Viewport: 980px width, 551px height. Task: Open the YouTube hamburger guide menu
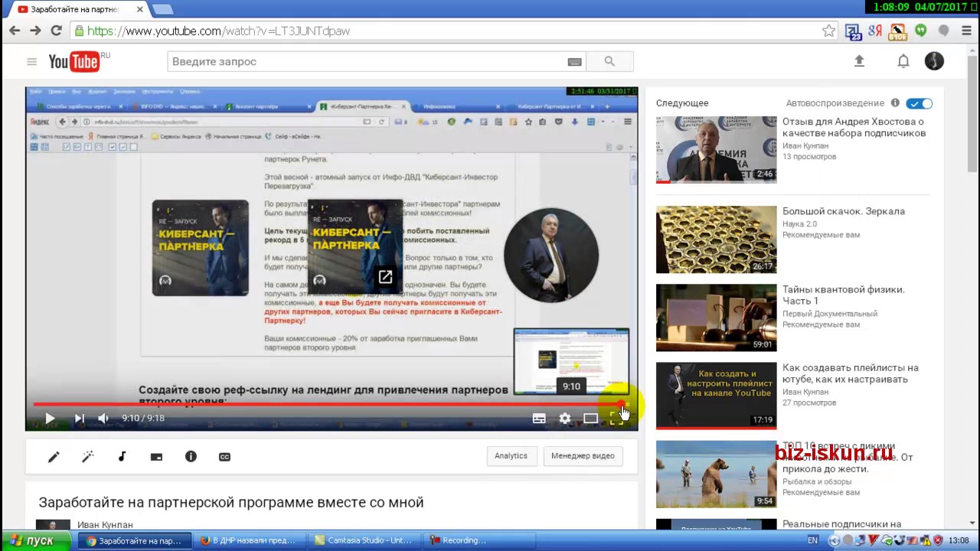click(31, 62)
